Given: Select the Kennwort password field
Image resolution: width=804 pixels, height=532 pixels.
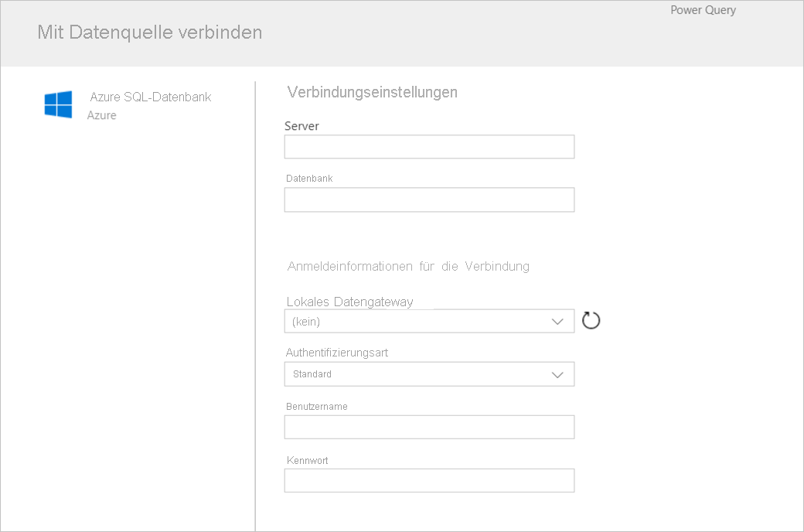Looking at the screenshot, I should tap(429, 480).
